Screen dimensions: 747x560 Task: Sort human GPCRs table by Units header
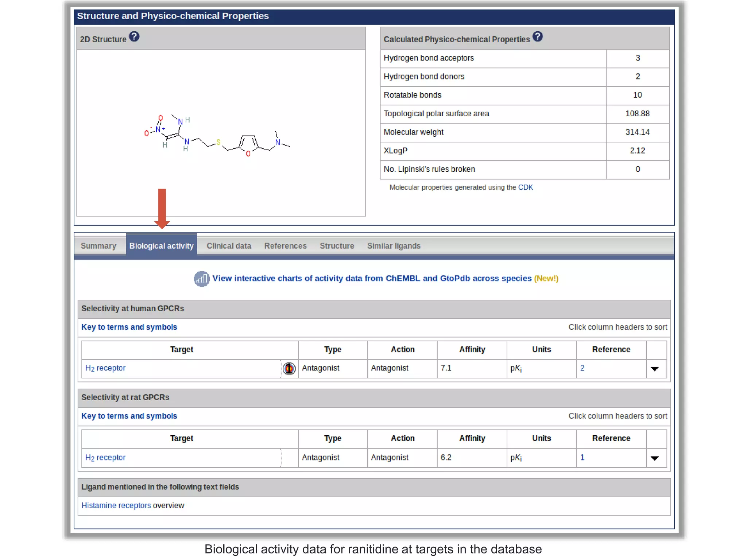tap(542, 349)
